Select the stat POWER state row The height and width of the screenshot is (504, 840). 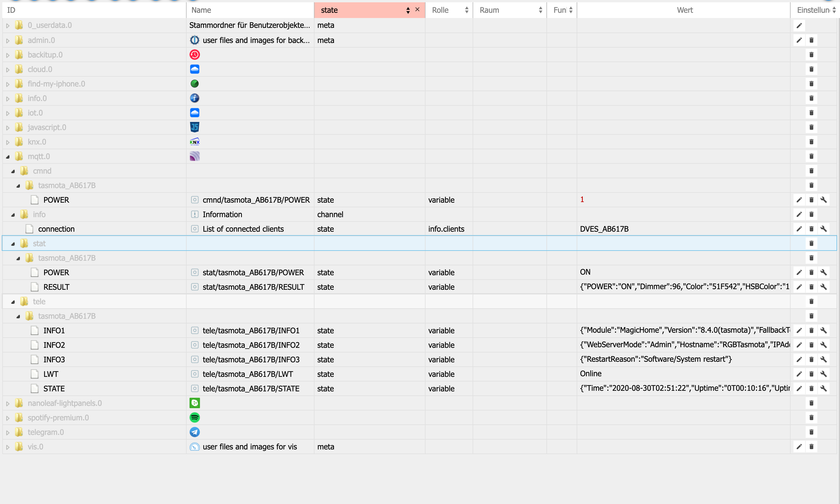click(x=56, y=273)
